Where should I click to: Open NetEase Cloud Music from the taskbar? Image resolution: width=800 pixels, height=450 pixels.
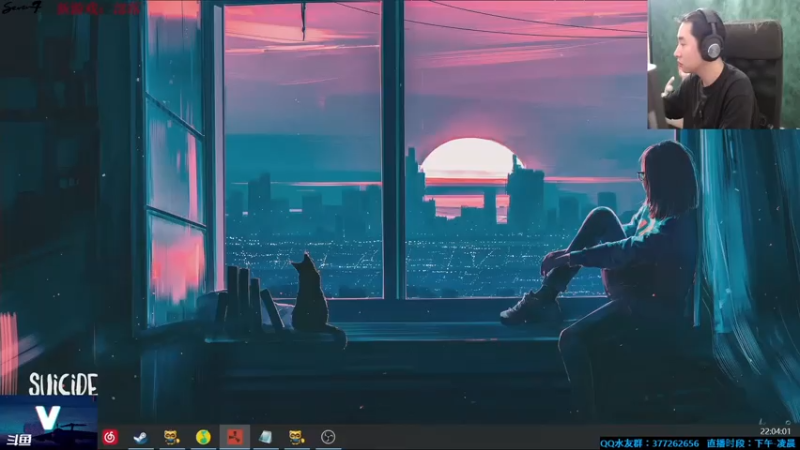pos(110,437)
